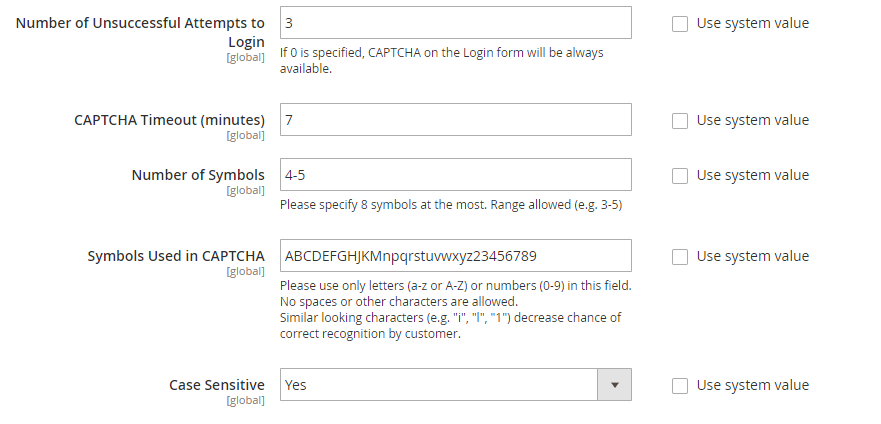
Task: Select the Case Sensitive field showing Yes
Action: (x=456, y=385)
